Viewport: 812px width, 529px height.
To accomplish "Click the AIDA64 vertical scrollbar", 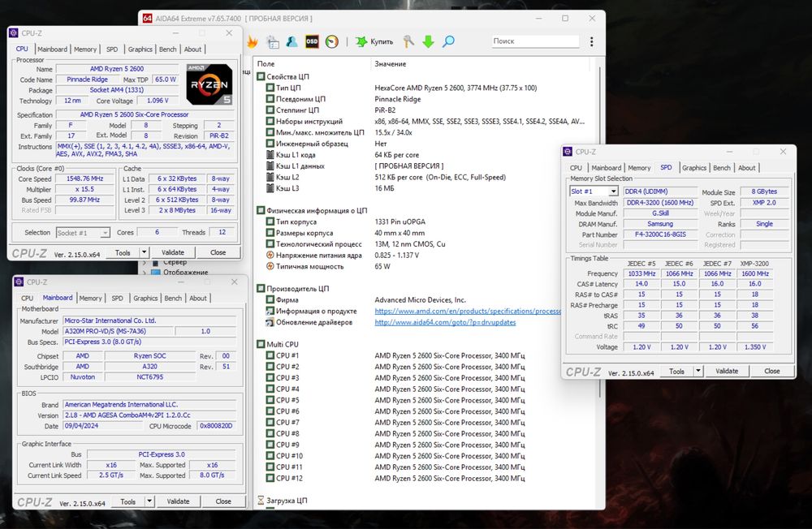I will (600, 233).
